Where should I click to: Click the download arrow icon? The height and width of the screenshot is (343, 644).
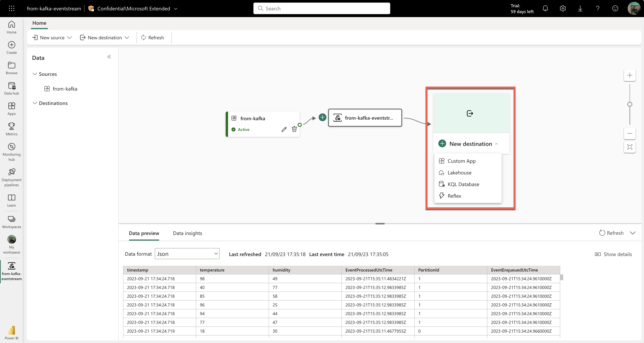click(580, 9)
